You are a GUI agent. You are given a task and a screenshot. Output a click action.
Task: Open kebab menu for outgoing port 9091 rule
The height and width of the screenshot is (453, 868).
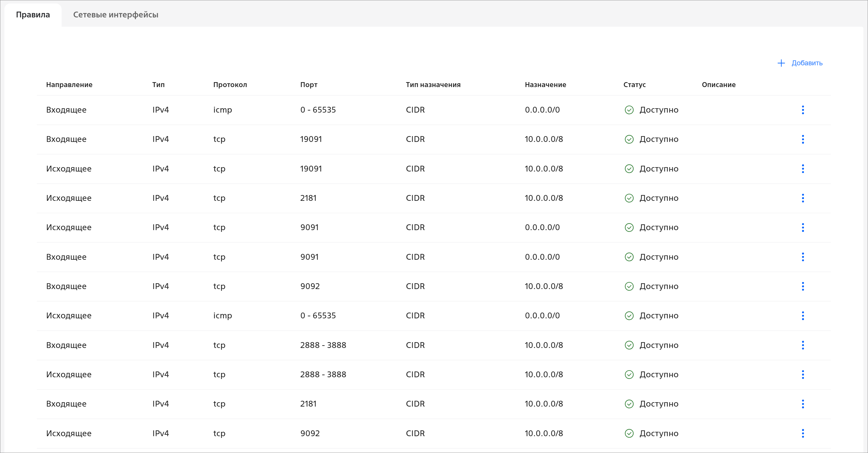(x=803, y=228)
